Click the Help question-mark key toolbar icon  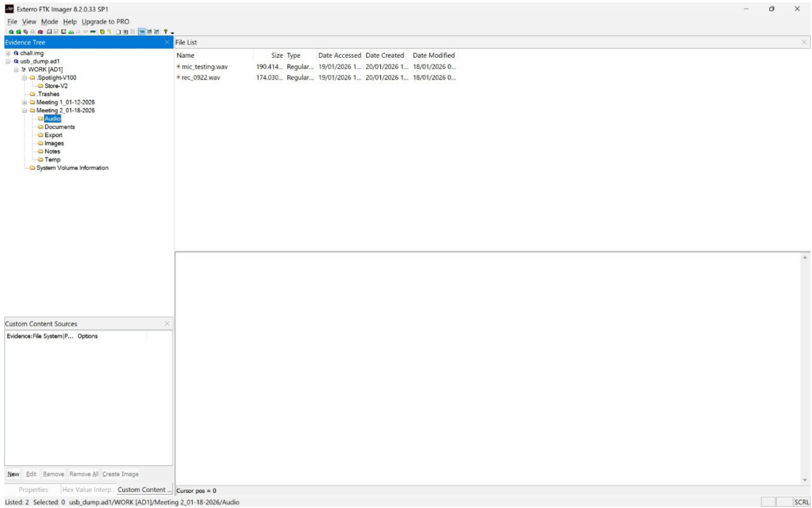coord(166,31)
